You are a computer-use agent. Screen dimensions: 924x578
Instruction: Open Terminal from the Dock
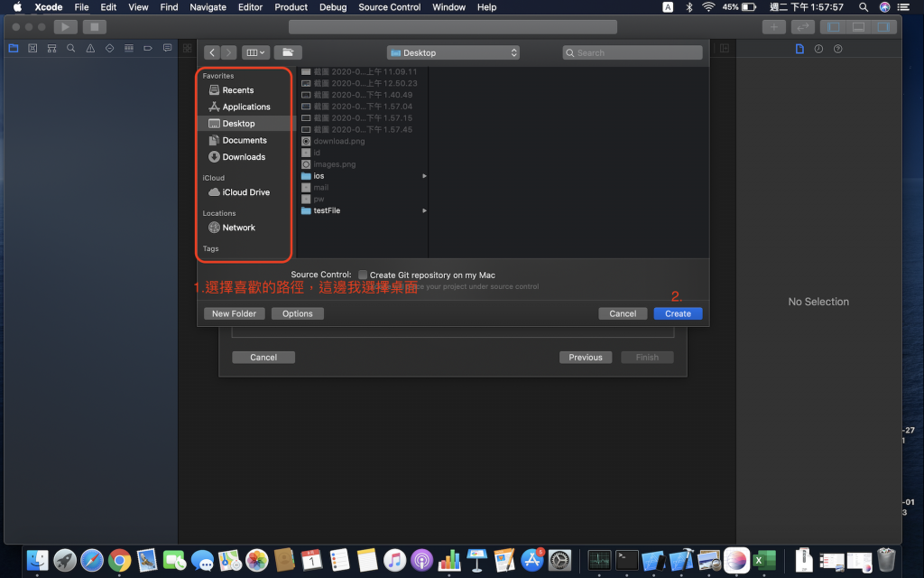pyautogui.click(x=626, y=560)
